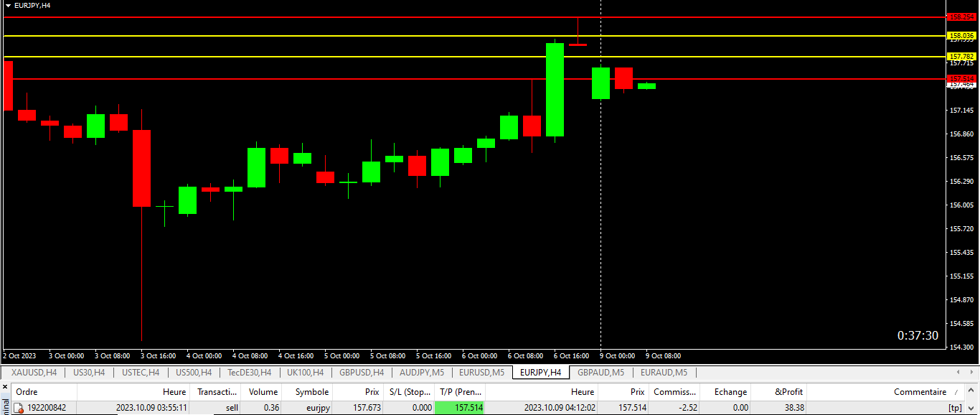Switch to the GBPAUD,M5 tab
The height and width of the screenshot is (415, 980).
[600, 373]
